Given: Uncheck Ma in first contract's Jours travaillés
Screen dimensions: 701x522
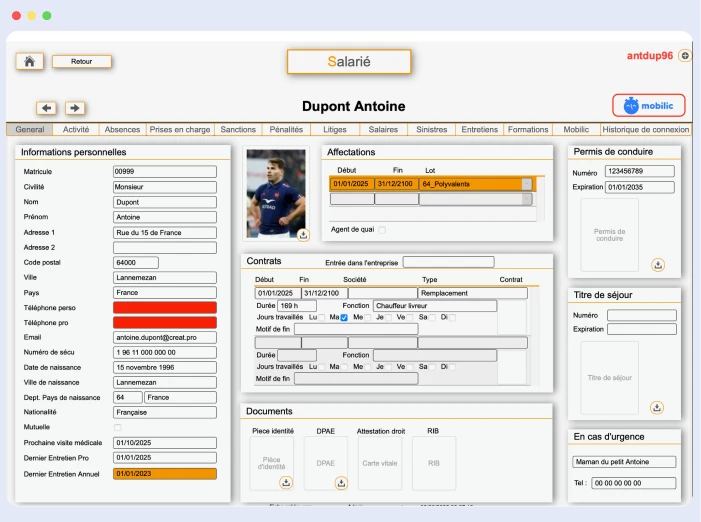Looking at the screenshot, I should pyautogui.click(x=344, y=318).
